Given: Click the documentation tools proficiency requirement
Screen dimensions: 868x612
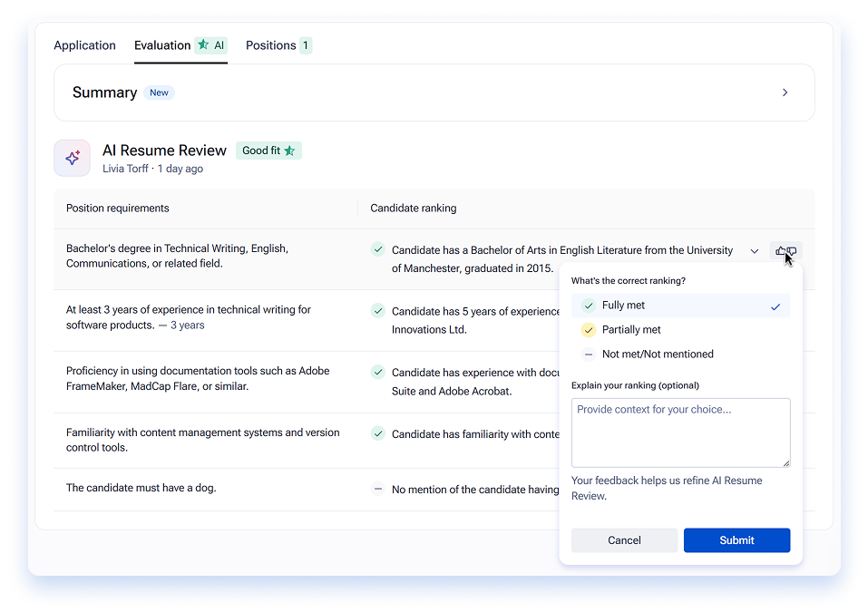Looking at the screenshot, I should coord(198,378).
